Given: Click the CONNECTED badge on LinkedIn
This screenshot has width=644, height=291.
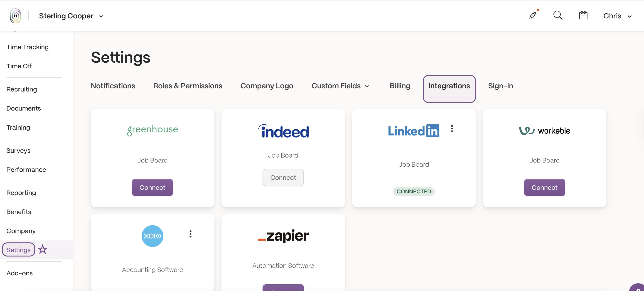Looking at the screenshot, I should tap(413, 192).
